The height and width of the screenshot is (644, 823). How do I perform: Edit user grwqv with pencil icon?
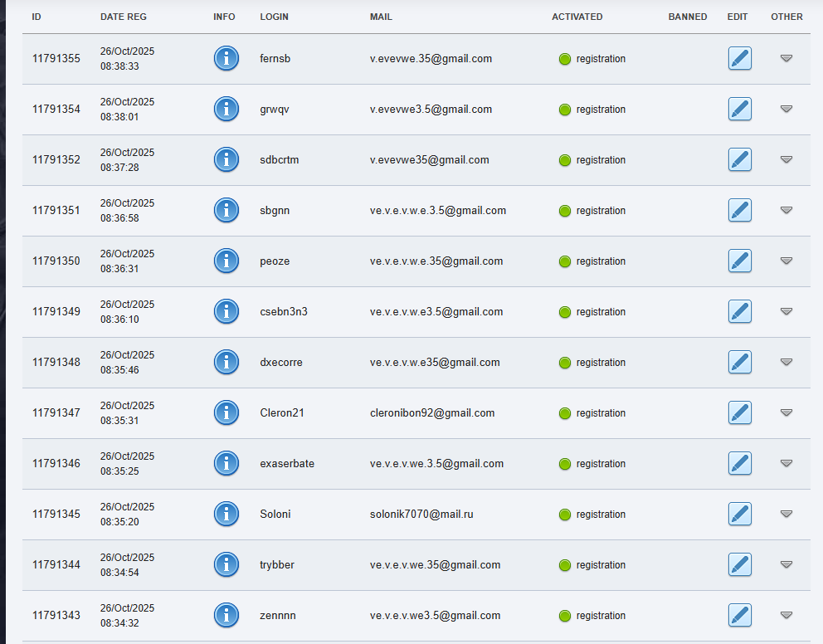[x=739, y=110]
